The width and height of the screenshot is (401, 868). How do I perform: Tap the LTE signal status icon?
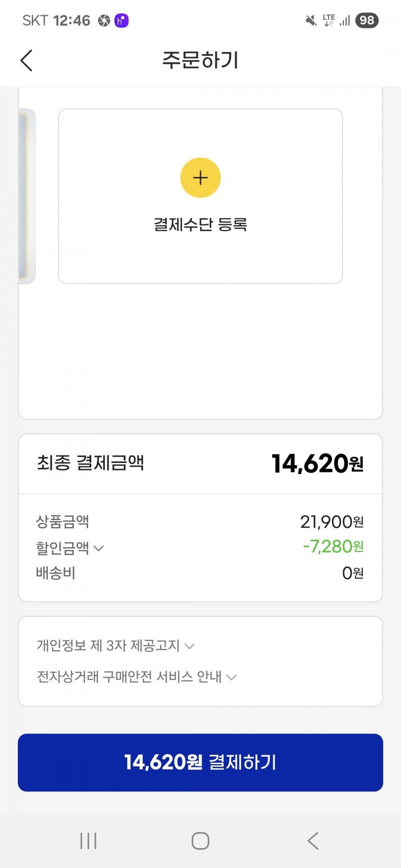click(336, 20)
